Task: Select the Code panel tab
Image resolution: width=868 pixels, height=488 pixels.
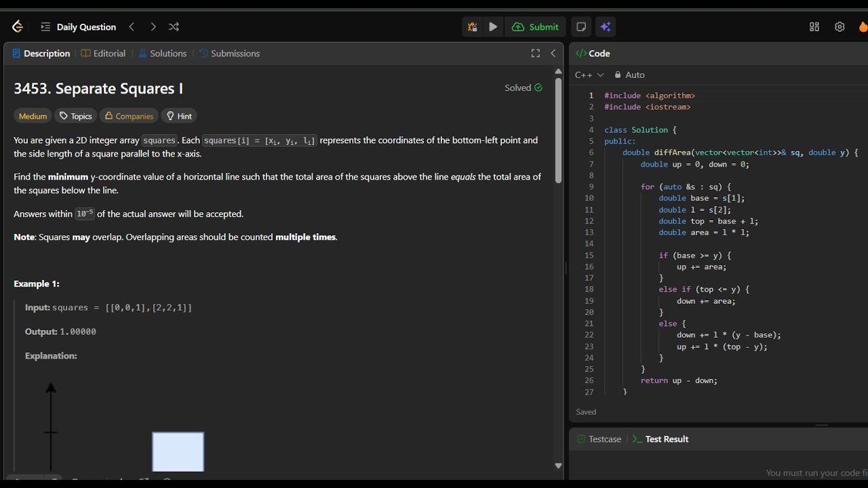Action: tap(593, 54)
